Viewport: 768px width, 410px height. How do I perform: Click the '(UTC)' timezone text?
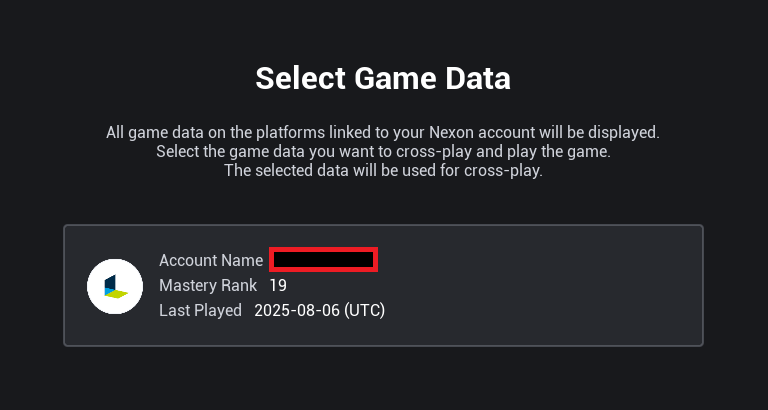click(x=364, y=310)
